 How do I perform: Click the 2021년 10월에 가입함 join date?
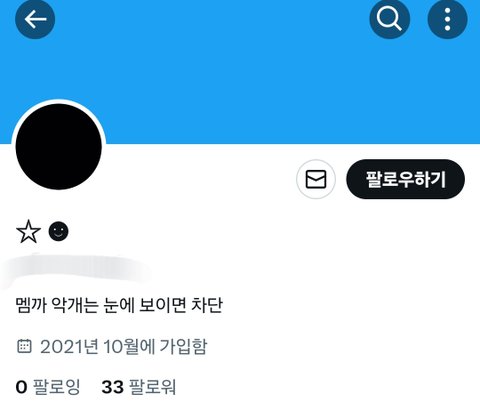[124, 346]
